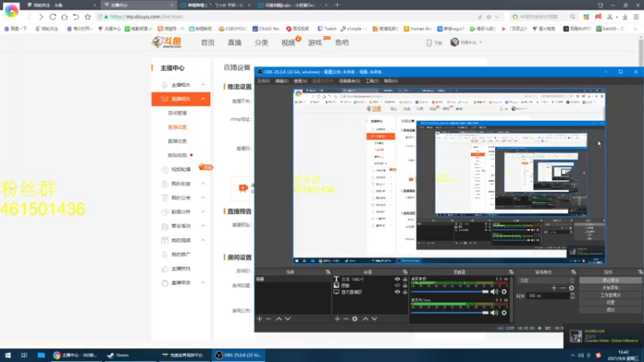Toggle lock on the display capture source
This screenshot has height=362, width=644.
tap(405, 292)
